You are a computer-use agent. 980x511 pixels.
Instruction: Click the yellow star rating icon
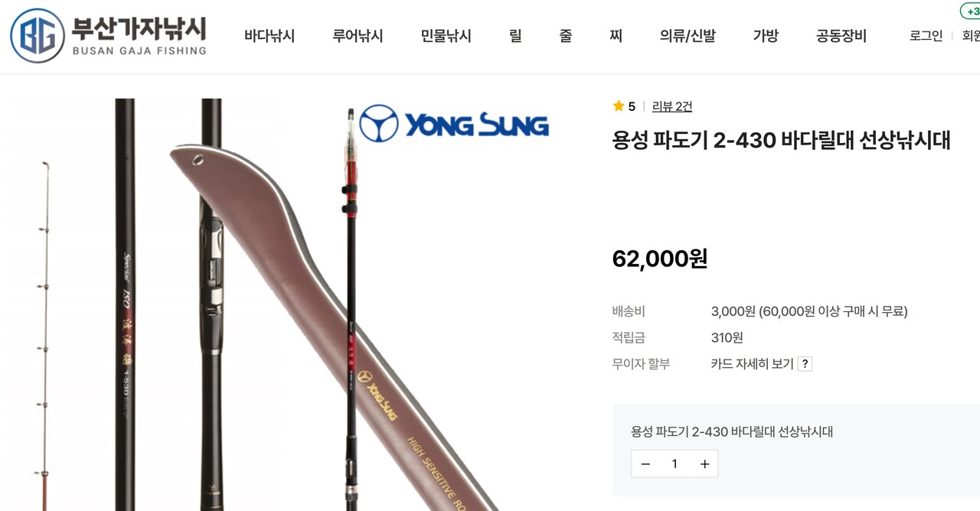pyautogui.click(x=619, y=106)
